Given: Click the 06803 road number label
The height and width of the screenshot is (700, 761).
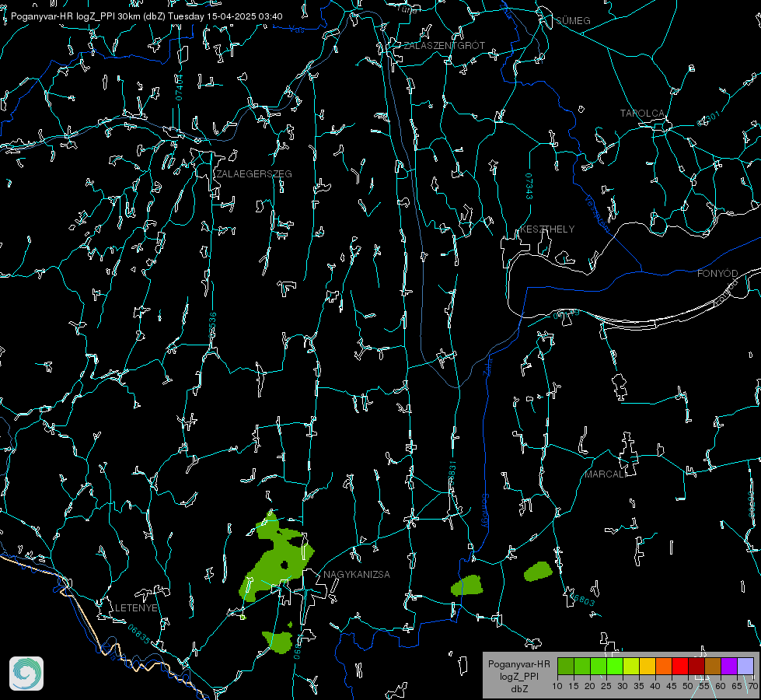Looking at the screenshot, I should click(x=582, y=599).
